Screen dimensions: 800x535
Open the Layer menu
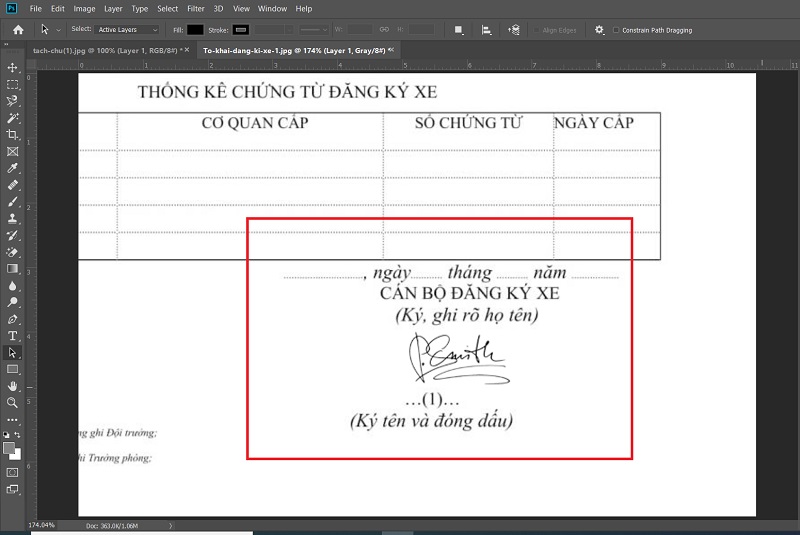pos(113,9)
